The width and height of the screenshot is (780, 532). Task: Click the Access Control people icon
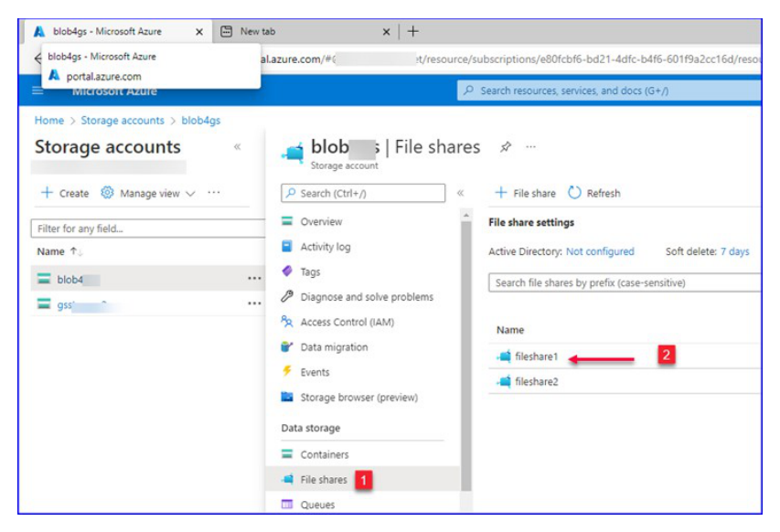[287, 321]
